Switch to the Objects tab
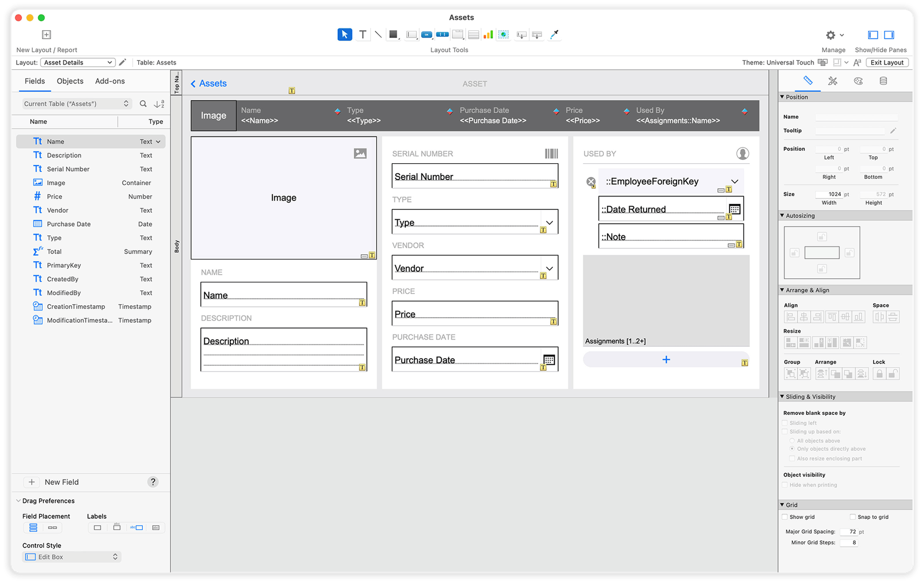Viewport: 924px width, 583px height. (x=70, y=81)
